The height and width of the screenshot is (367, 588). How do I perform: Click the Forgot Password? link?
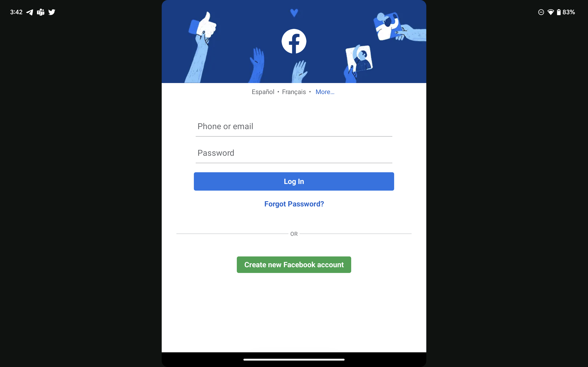pos(294,204)
